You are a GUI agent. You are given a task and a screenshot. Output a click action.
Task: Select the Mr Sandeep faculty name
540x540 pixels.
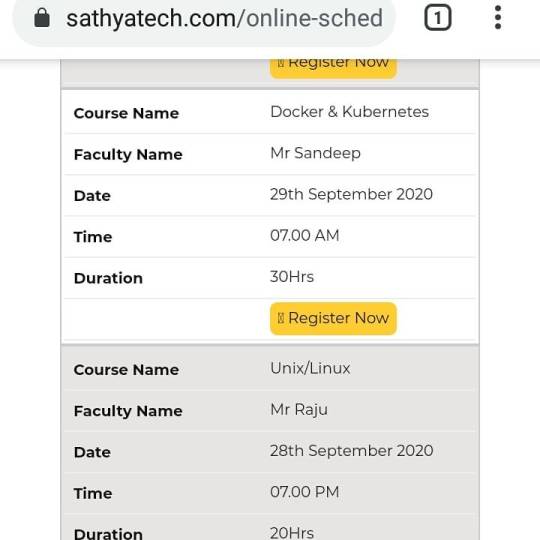(x=315, y=153)
